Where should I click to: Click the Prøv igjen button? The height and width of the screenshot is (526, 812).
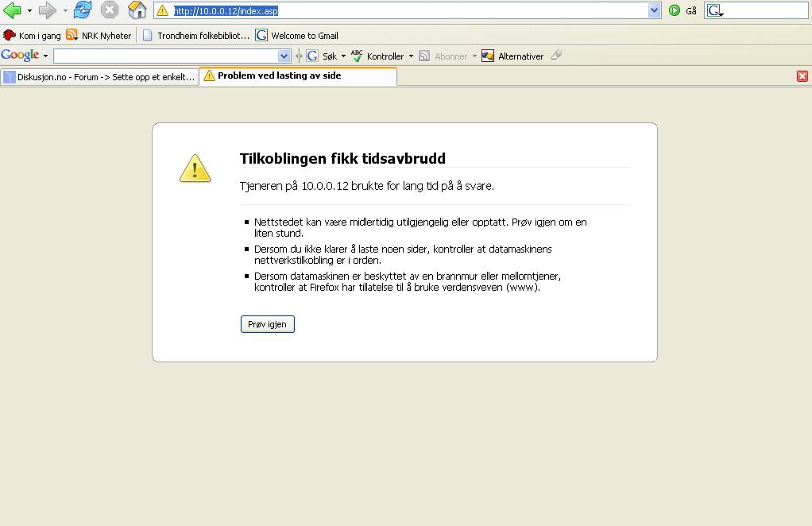[x=268, y=324]
